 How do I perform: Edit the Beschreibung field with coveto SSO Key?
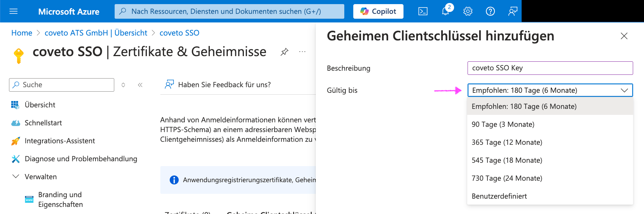[550, 68]
